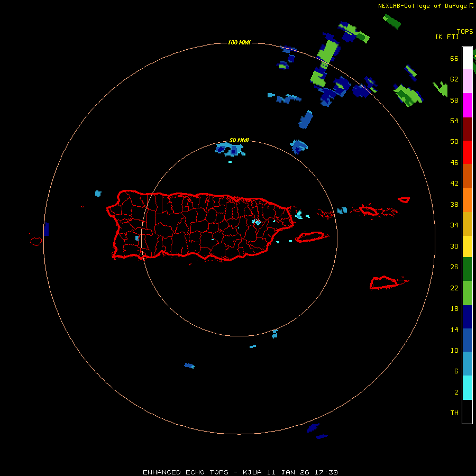
Task: Click the white swatch in the tops legend
Action: pos(467,58)
